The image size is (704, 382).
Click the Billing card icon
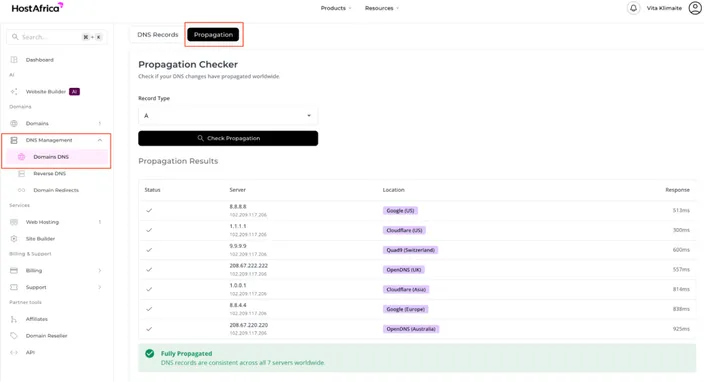[14, 271]
